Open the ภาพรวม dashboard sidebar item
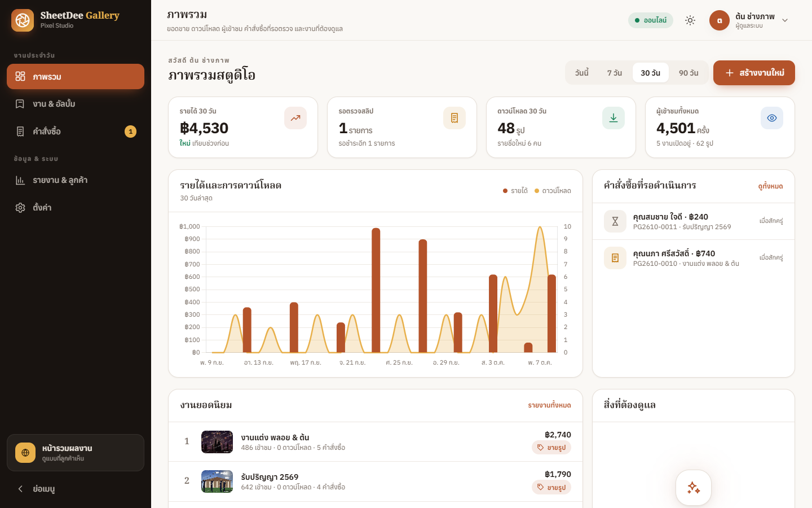The image size is (812, 508). [76, 77]
